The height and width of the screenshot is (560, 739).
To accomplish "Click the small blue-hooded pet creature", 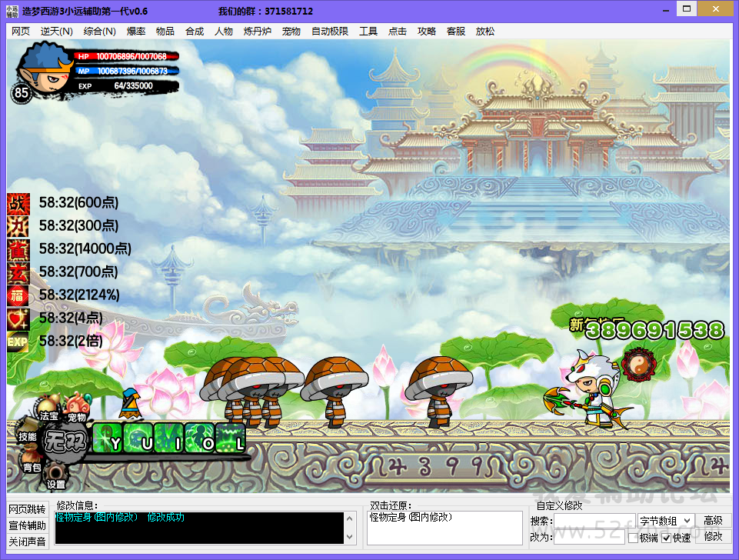I will [131, 404].
